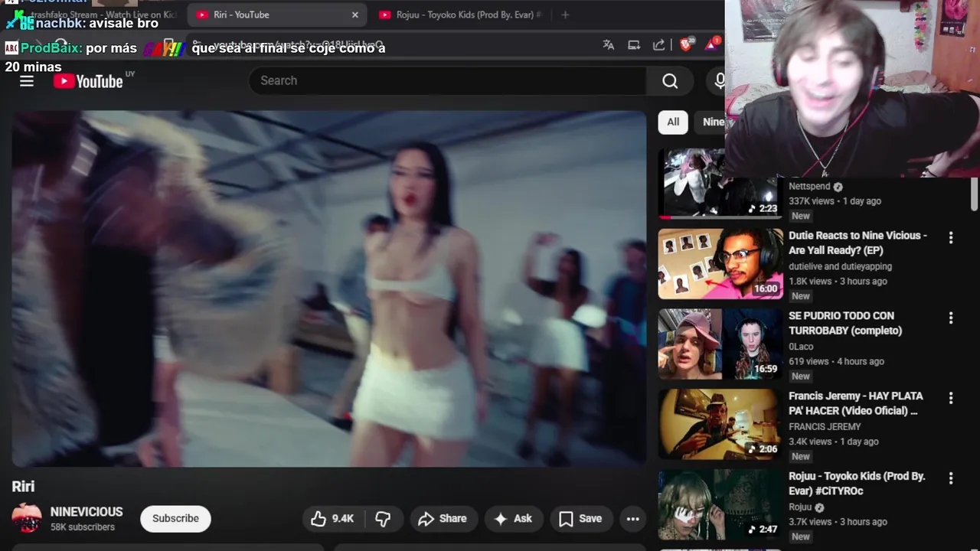Open the YouTube hamburger guide menu
The width and height of the screenshot is (980, 551).
[27, 81]
